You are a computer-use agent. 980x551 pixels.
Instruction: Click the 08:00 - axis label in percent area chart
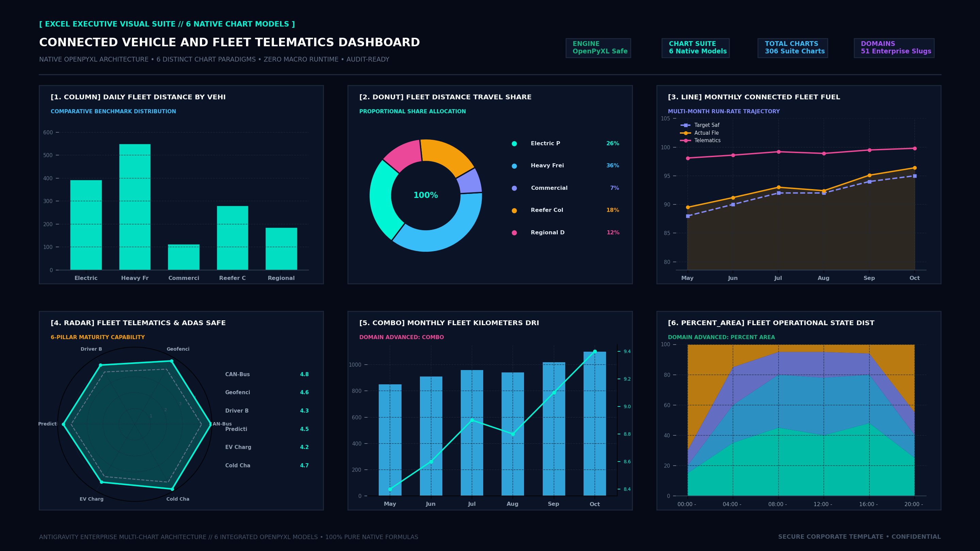[x=778, y=504]
